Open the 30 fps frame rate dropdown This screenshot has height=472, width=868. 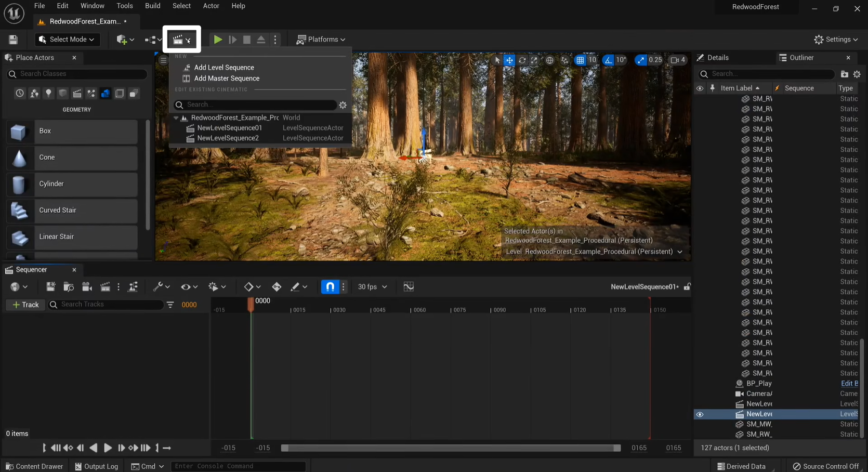pyautogui.click(x=372, y=287)
